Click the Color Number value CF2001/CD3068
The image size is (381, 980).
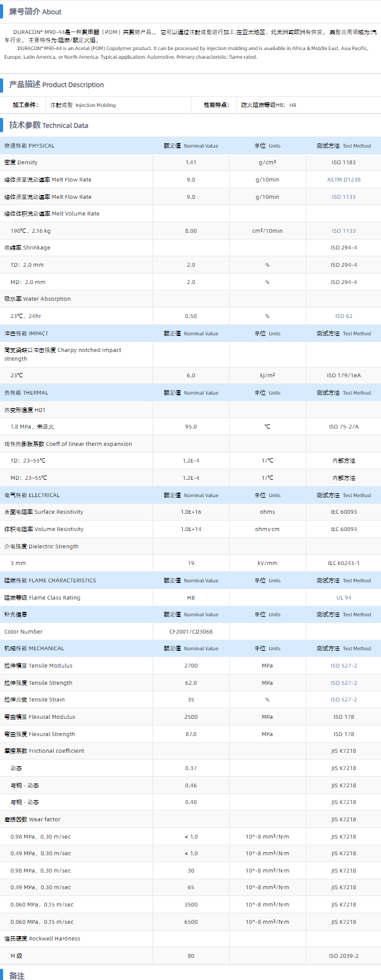point(191,632)
